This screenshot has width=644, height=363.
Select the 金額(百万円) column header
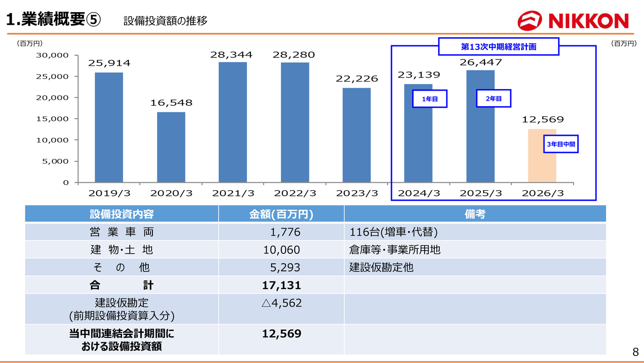pyautogui.click(x=281, y=214)
